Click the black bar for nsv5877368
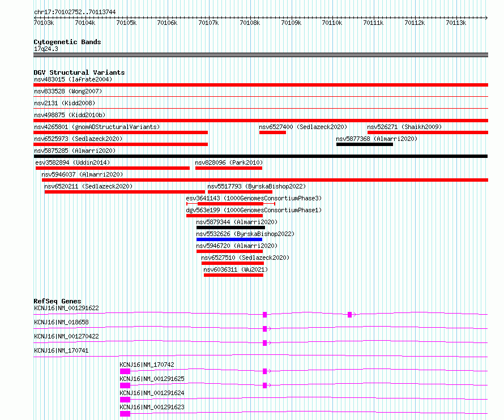The height and width of the screenshot is (420, 504). 365,144
